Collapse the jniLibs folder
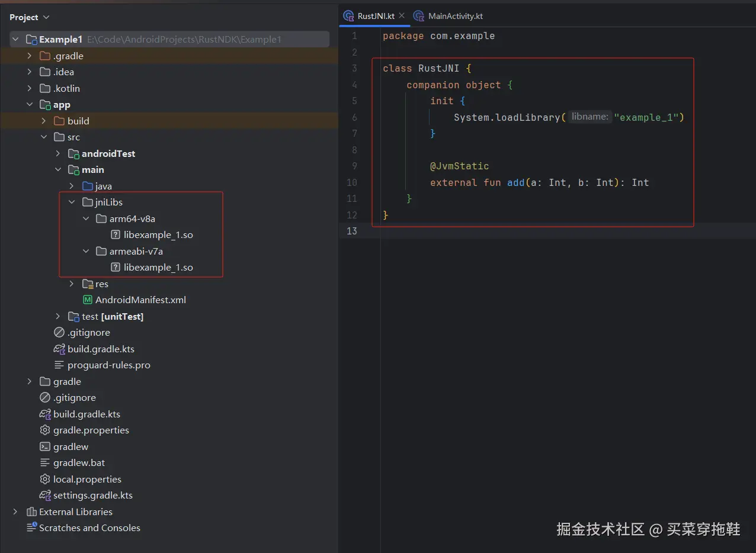Image resolution: width=756 pixels, height=553 pixels. coord(72,202)
